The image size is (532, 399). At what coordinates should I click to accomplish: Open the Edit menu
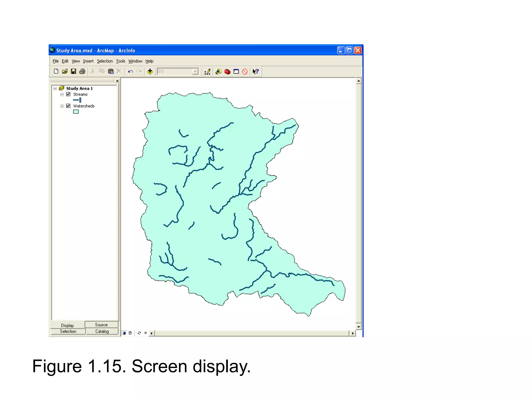coord(65,61)
